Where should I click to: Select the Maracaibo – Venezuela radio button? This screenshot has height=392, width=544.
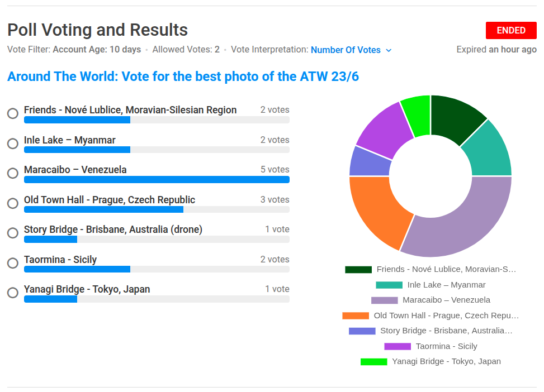[x=13, y=173]
